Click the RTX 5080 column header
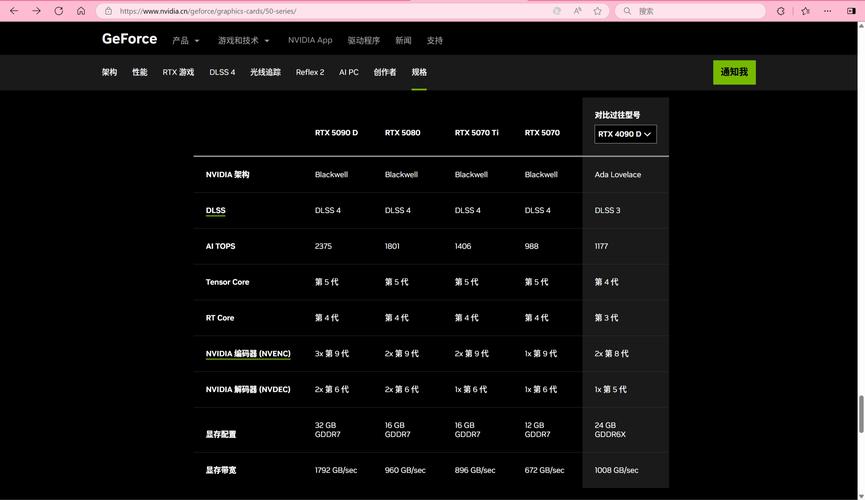This screenshot has width=865, height=500. 403,133
